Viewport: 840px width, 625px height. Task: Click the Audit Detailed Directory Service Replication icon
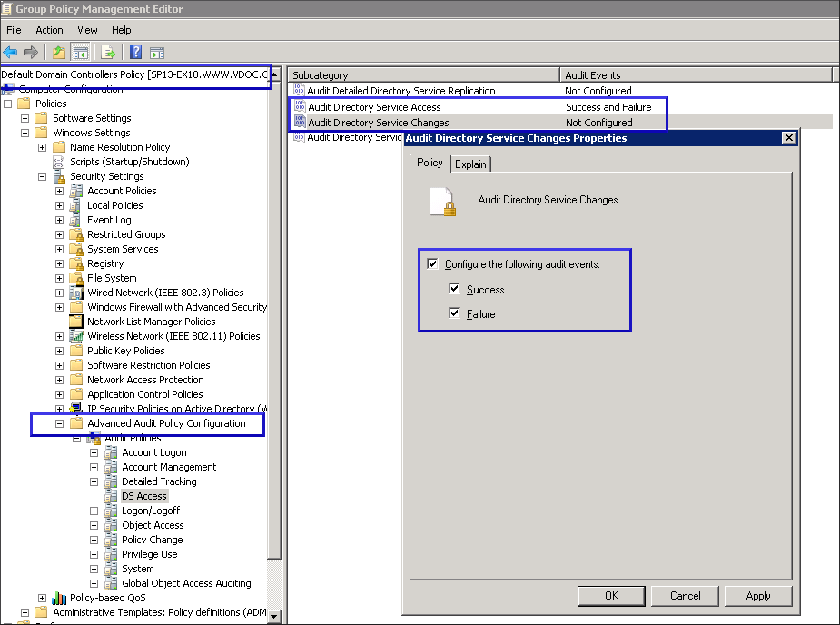click(x=299, y=91)
